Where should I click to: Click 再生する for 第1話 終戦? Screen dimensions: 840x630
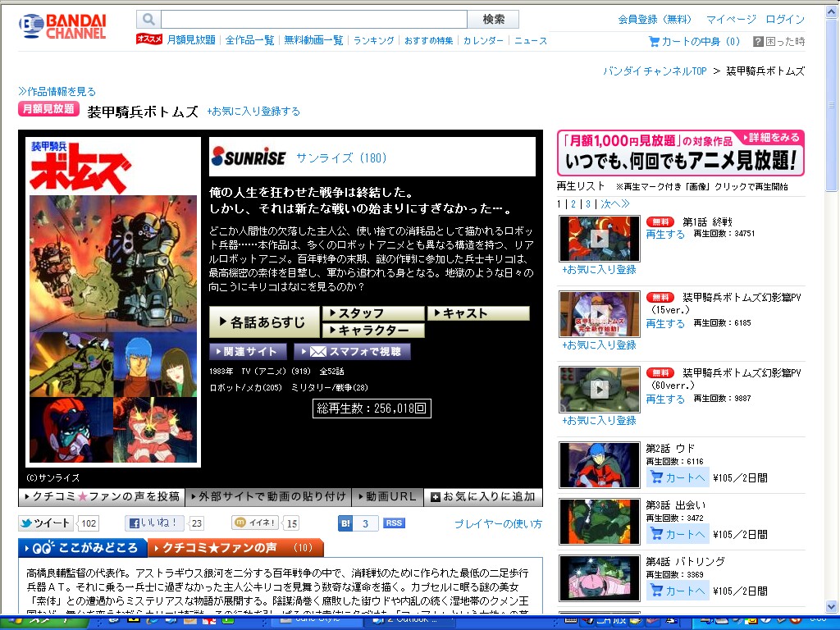pos(664,234)
